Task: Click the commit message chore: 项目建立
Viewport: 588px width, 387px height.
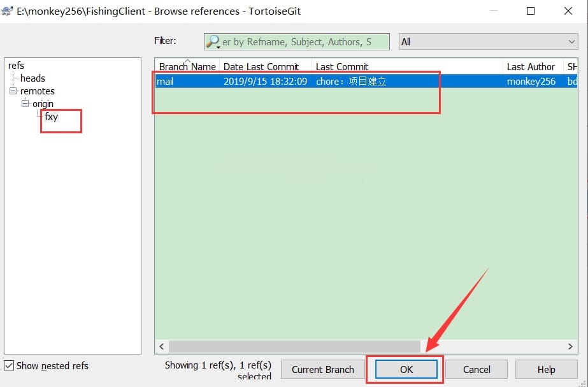Action: point(351,81)
